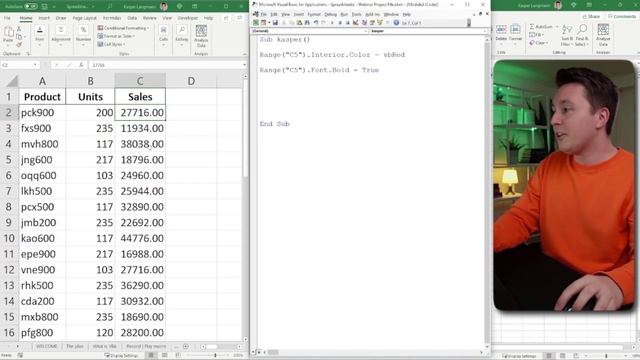Image resolution: width=640 pixels, height=360 pixels.
Task: Click the user account picture in the left Excel window
Action: click(164, 6)
